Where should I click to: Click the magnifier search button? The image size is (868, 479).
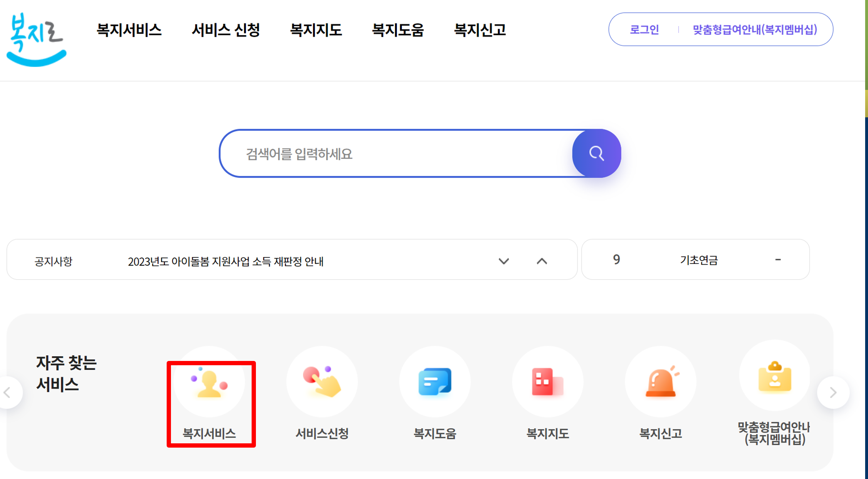tap(596, 154)
